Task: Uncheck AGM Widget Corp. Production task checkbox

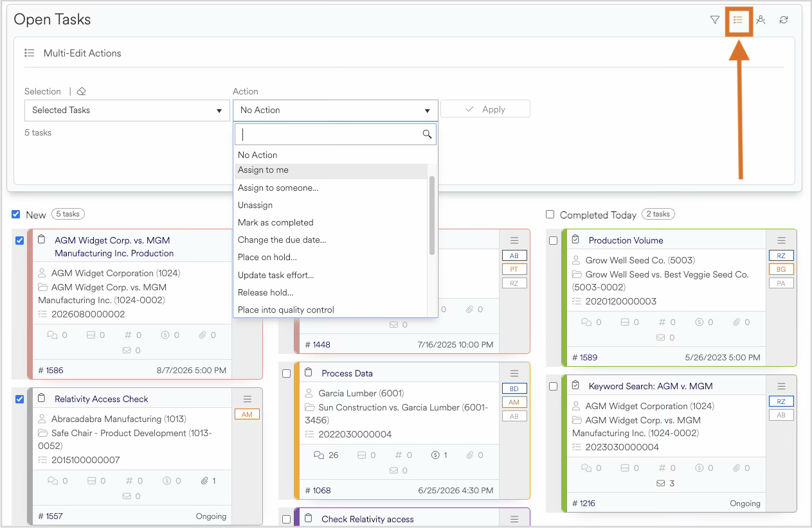Action: tap(20, 241)
